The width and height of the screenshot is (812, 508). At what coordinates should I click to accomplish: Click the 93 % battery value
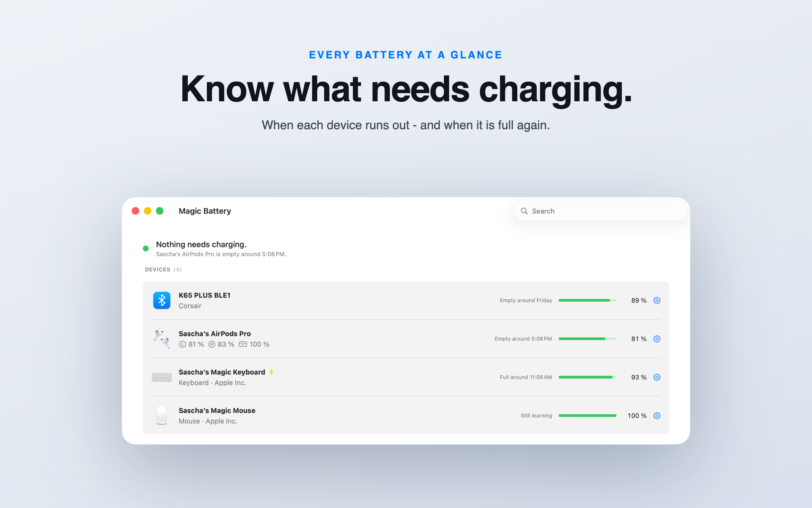click(x=639, y=377)
